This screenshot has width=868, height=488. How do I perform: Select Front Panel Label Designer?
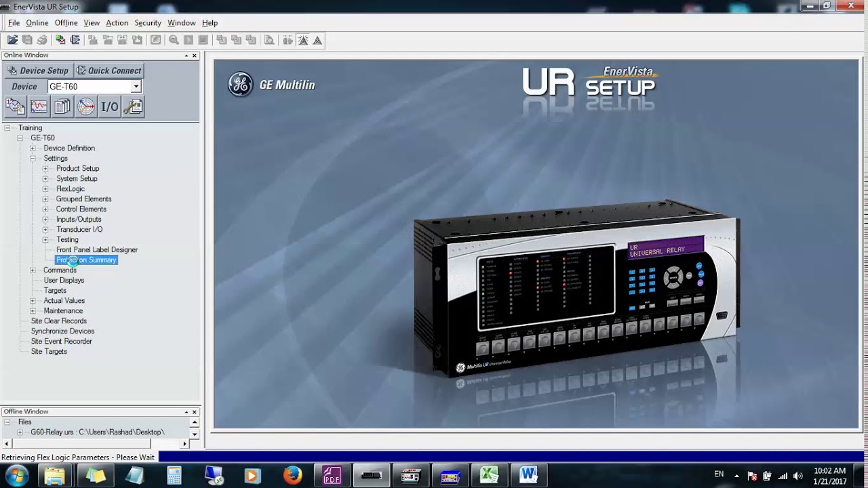coord(97,250)
